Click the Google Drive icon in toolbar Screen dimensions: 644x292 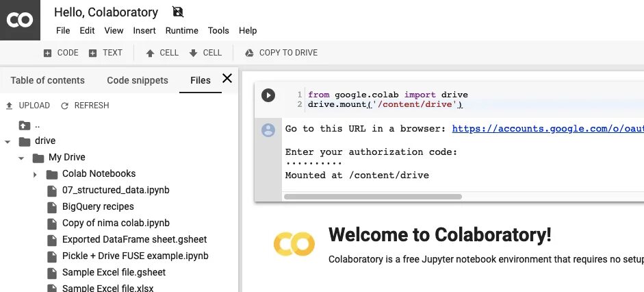pos(249,53)
